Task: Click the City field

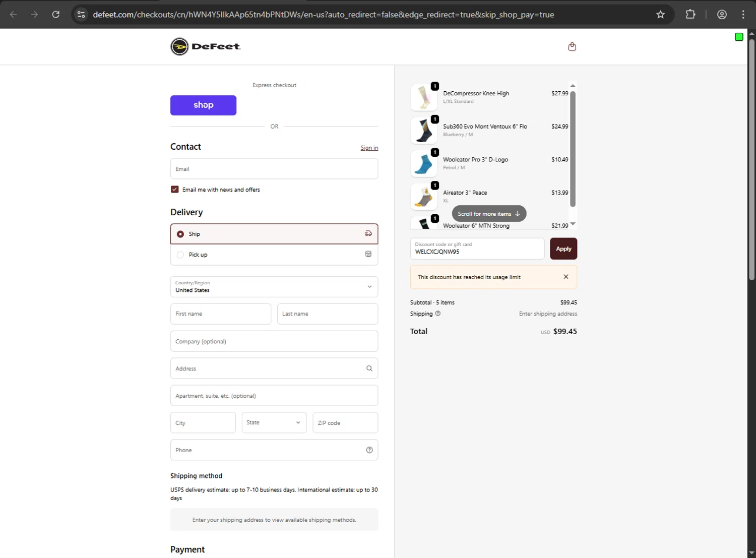Action: 203,423
